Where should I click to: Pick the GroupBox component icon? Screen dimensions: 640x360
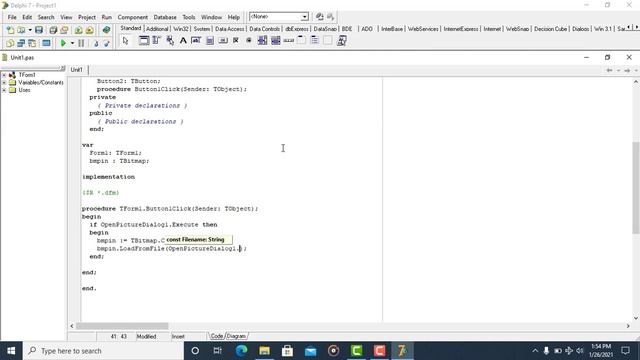tap(302, 40)
